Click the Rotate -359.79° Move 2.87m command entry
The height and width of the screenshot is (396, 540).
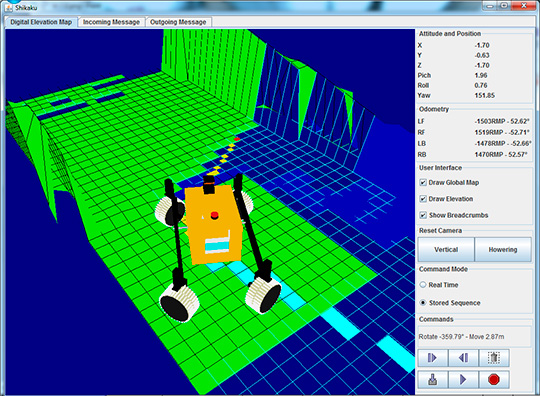(461, 337)
